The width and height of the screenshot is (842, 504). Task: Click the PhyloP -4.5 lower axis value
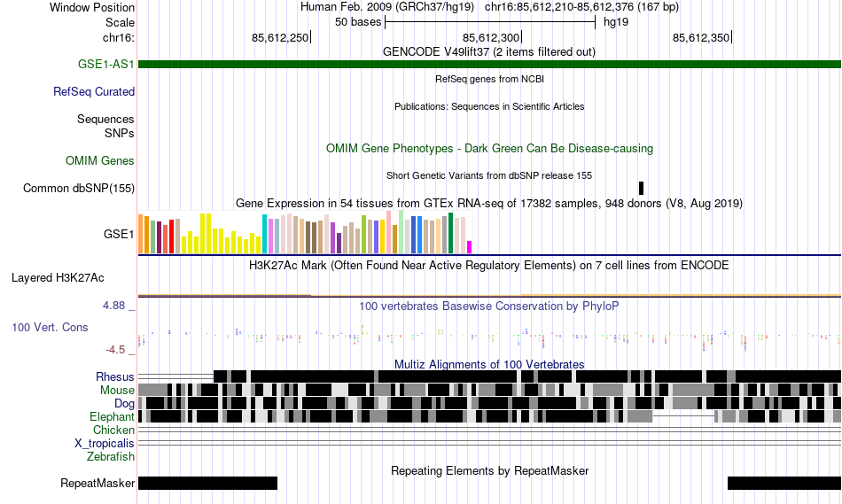pos(115,350)
